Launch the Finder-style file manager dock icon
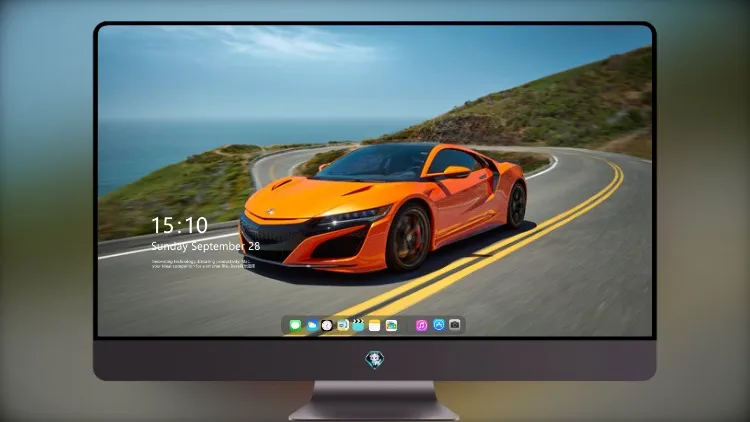This screenshot has width=750, height=422. pyautogui.click(x=343, y=325)
